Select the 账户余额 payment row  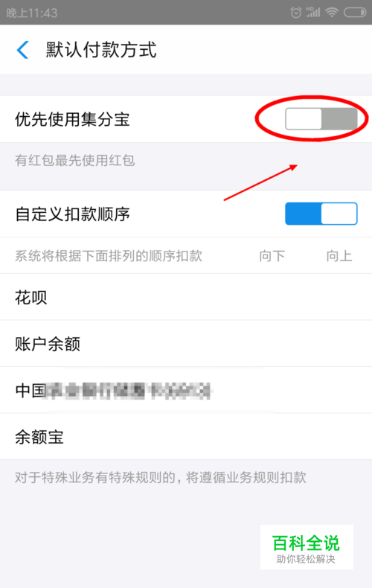tap(186, 344)
